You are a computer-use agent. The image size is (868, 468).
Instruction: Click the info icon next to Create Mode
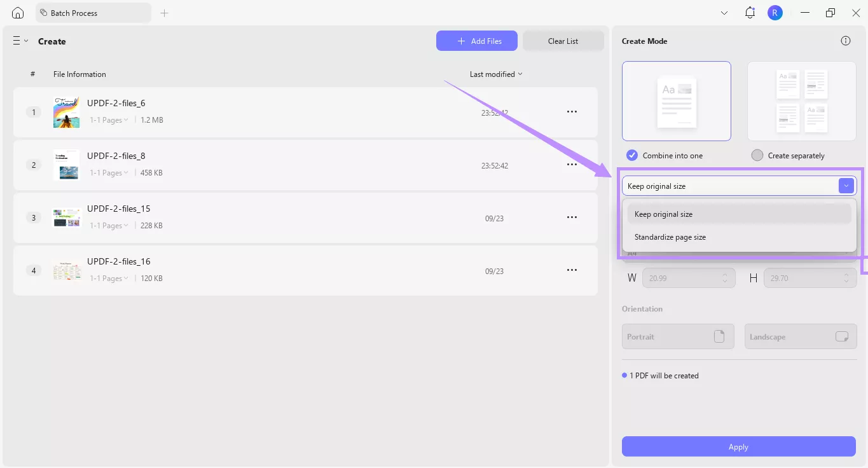(845, 40)
